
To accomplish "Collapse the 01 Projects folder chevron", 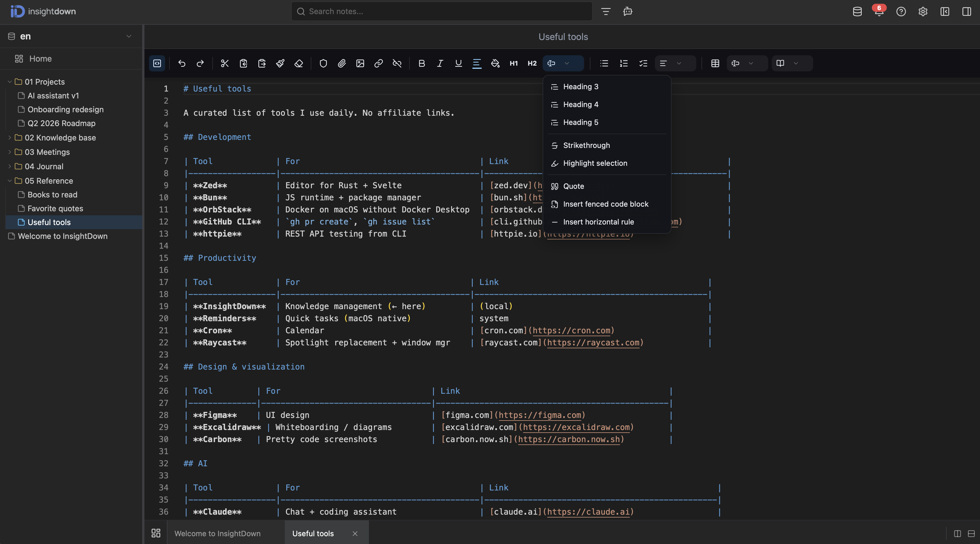I will (x=9, y=81).
